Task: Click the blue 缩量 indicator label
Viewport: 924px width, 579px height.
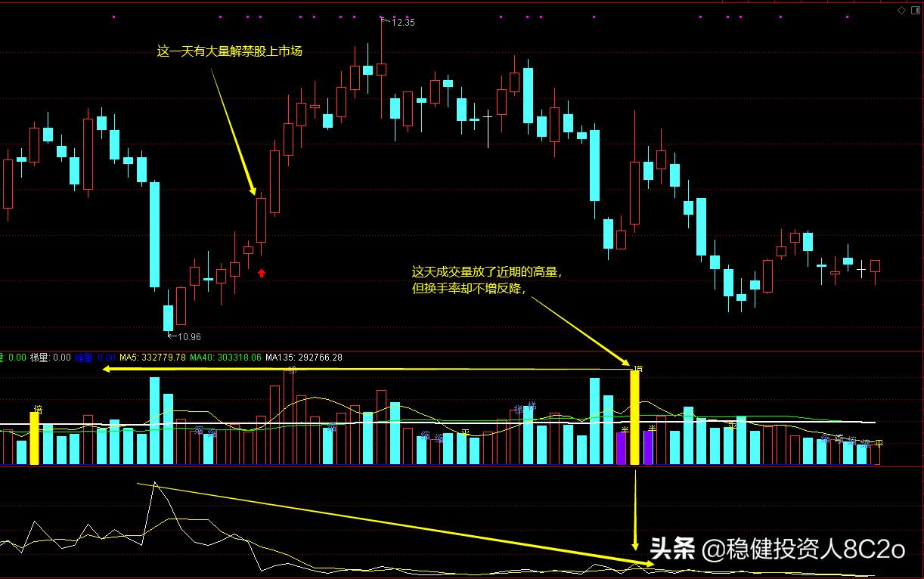Action: tap(95, 358)
